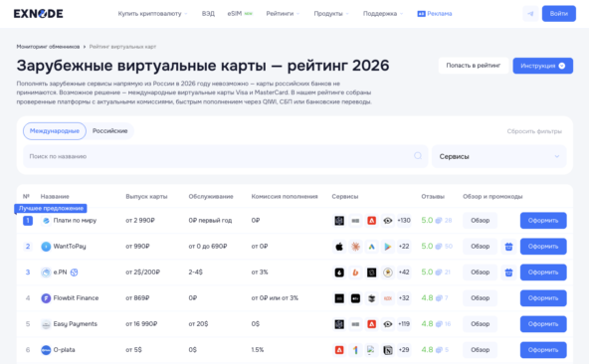Screen dimensions: 589x364
Task: Click Adobe icon in O-plata row
Action: point(339,350)
